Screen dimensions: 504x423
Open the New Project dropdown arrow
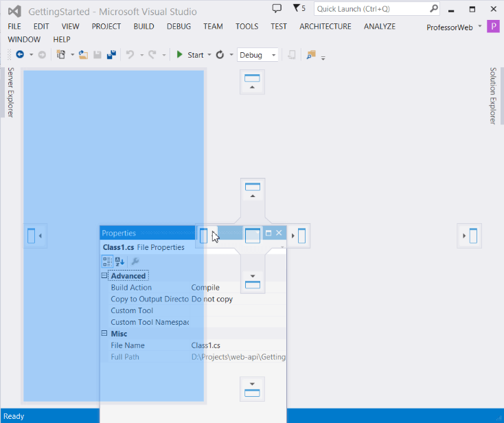(72, 55)
